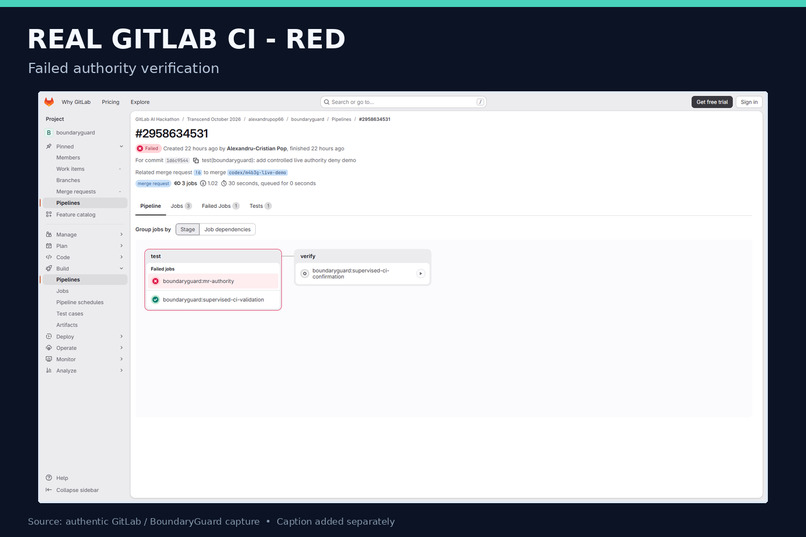Click the Collapse sidebar arrow icon
Image resolution: width=806 pixels, height=537 pixels.
[x=49, y=490]
